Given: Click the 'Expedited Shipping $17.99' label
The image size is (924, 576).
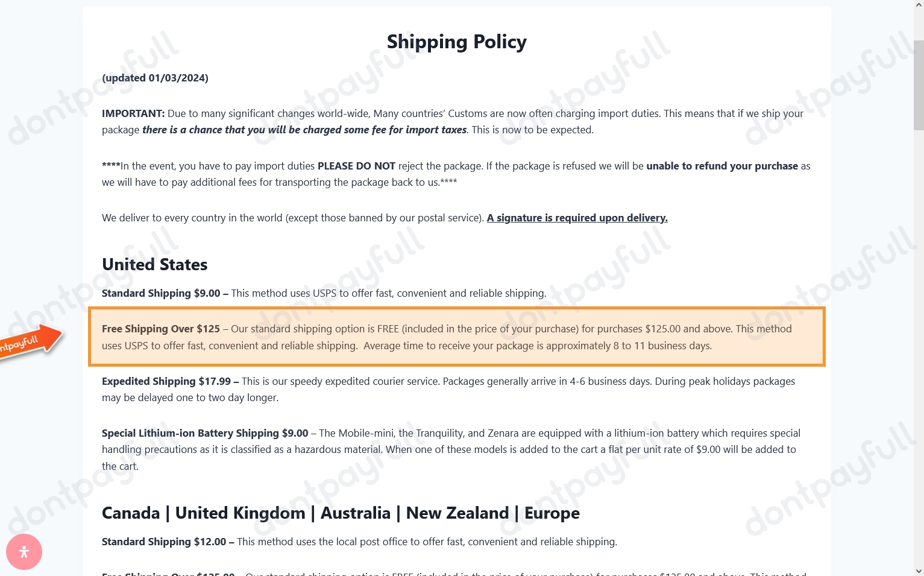Looking at the screenshot, I should click(x=166, y=381).
